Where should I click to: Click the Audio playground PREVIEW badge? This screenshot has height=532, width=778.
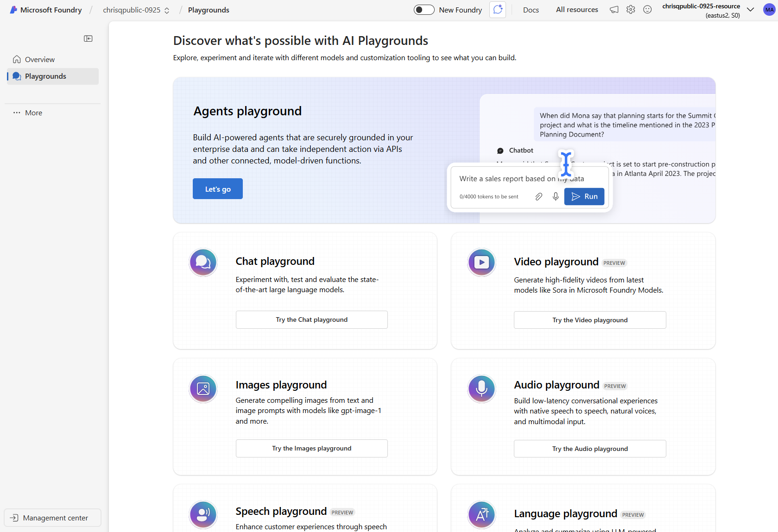615,386
